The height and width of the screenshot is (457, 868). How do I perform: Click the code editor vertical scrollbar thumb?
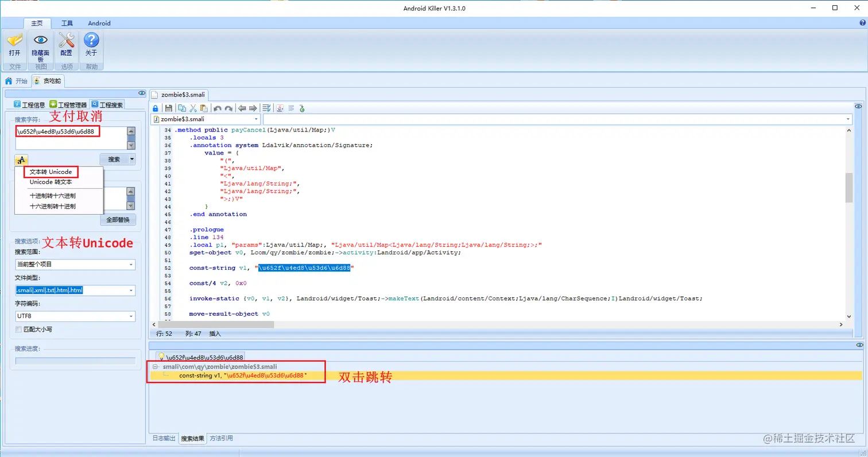[x=849, y=187]
